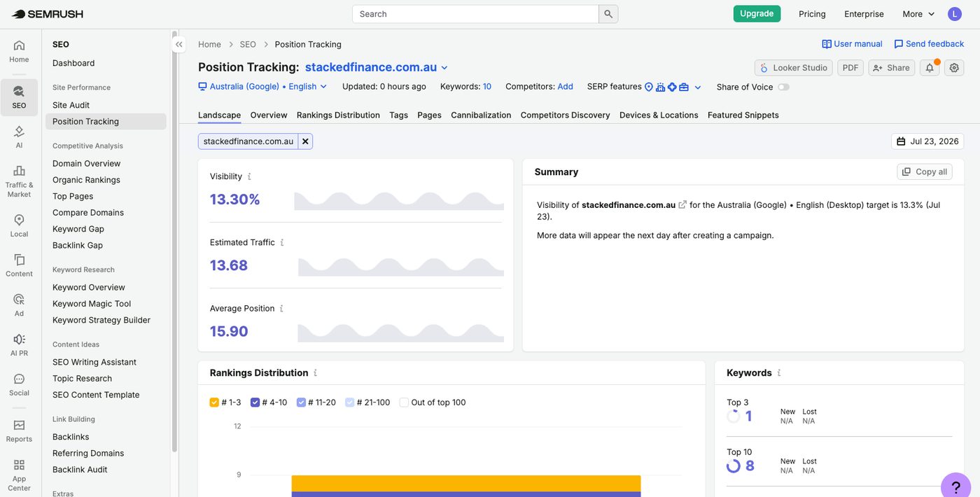The height and width of the screenshot is (497, 980).
Task: Collapse the SEO sidebar panel
Action: pos(179,44)
